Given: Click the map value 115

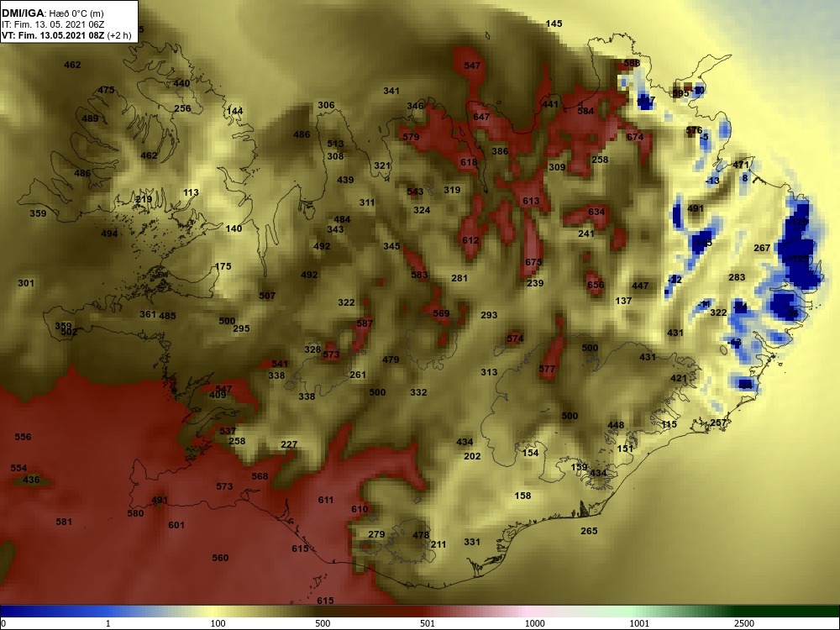Looking at the screenshot, I should pos(669,424).
